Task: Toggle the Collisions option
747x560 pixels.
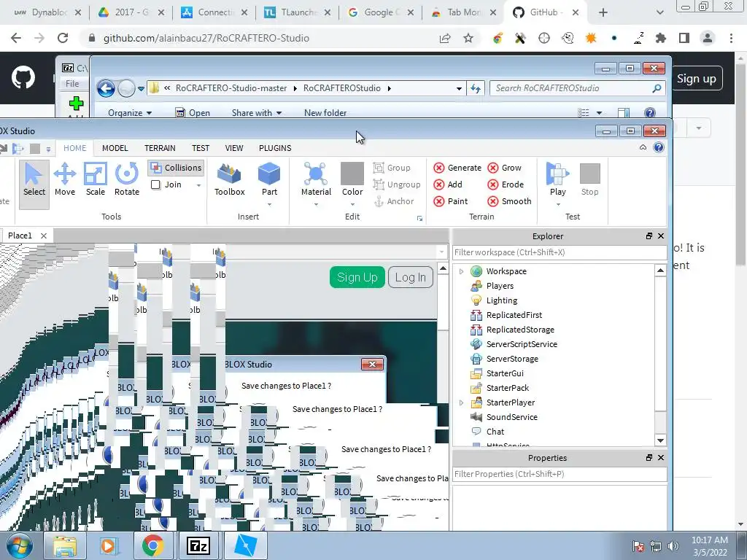Action: [x=177, y=168]
